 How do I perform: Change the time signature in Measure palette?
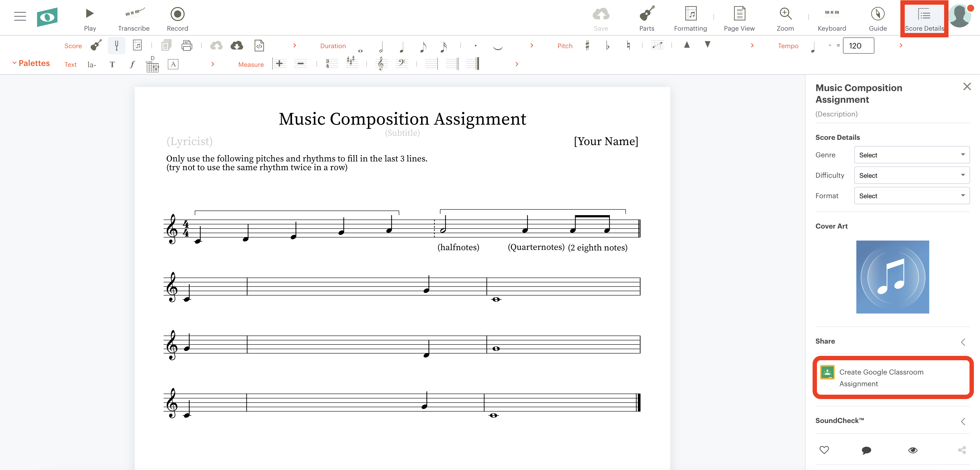point(331,64)
